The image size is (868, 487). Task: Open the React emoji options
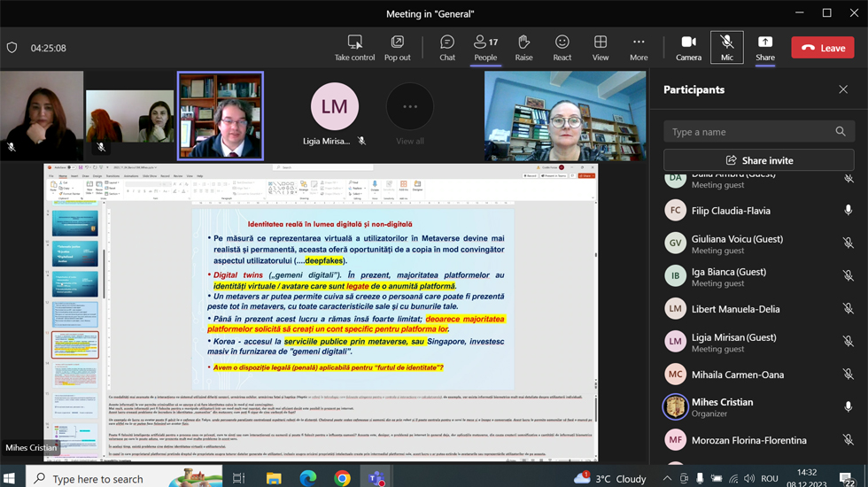tap(562, 48)
